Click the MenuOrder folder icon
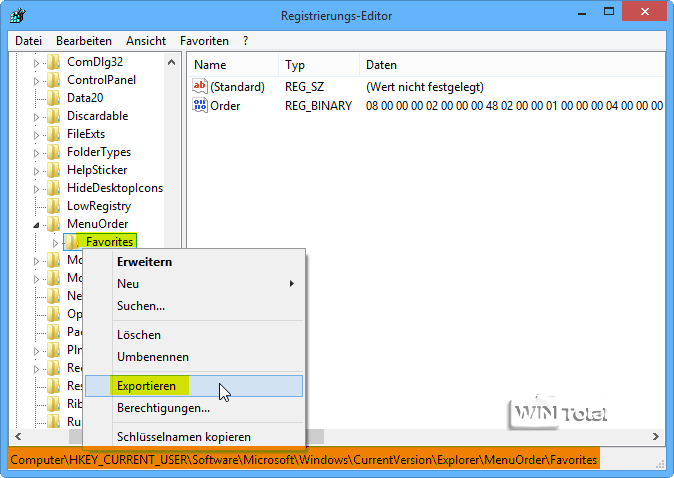Viewport: 674px width, 478px height. click(x=54, y=224)
